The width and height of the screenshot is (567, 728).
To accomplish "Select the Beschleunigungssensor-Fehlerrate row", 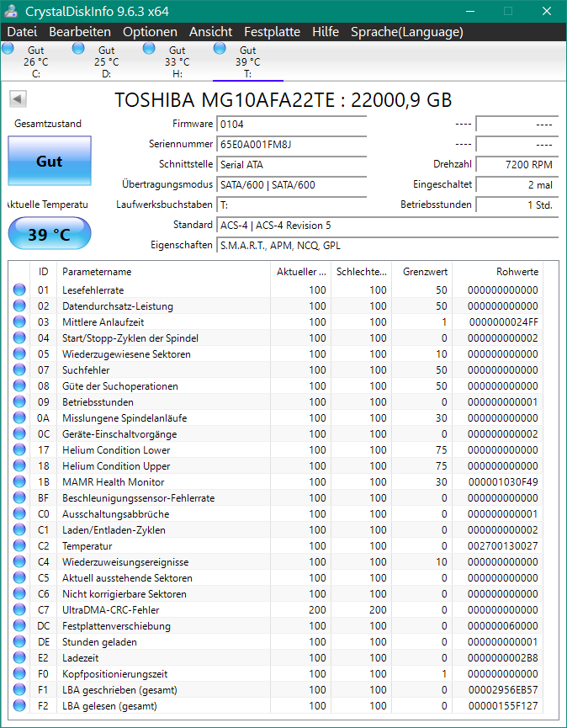I will click(x=276, y=497).
